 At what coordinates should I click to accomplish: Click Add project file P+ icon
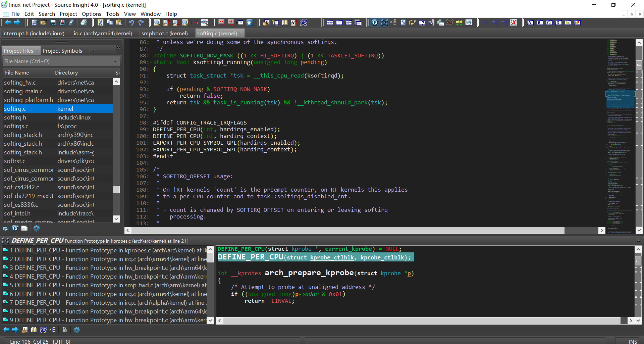[x=15, y=228]
